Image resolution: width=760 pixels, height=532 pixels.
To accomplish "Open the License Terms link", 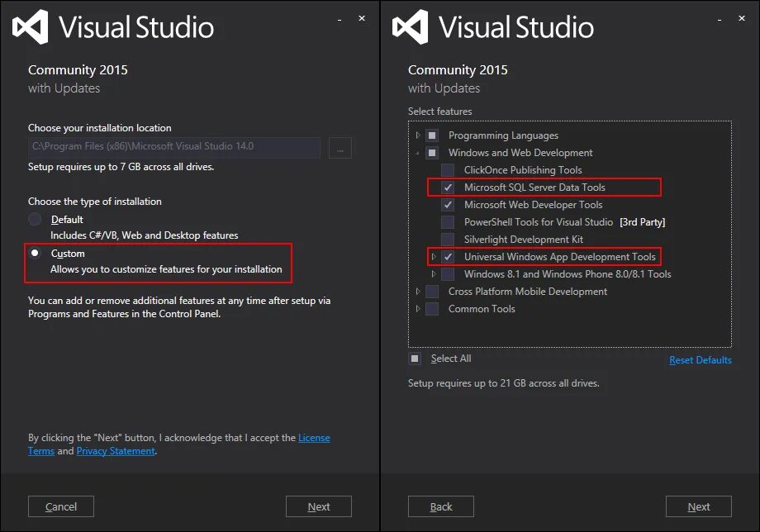I will point(314,438).
